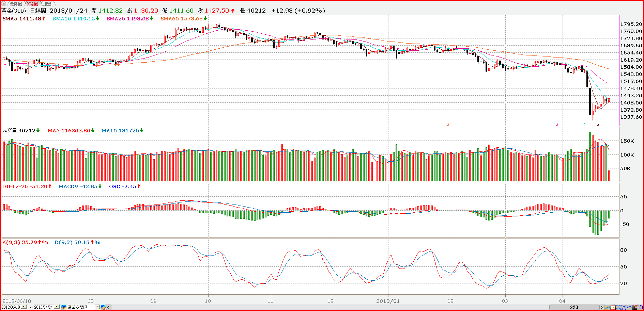Open the indicator settings bar-chart icon
Screen dimensions: 644x311
635,307
